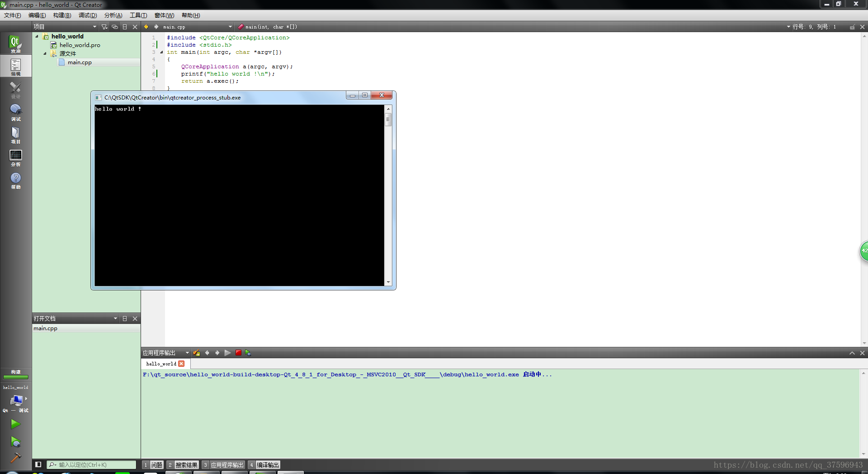Show the 搜索结果 (Search Results) pane
This screenshot has height=474, width=868.
coord(183,465)
